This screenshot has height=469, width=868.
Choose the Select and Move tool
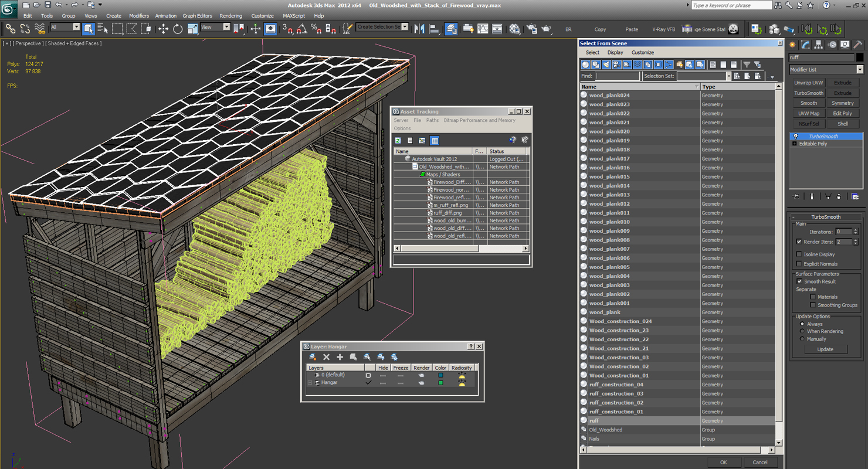tap(163, 28)
